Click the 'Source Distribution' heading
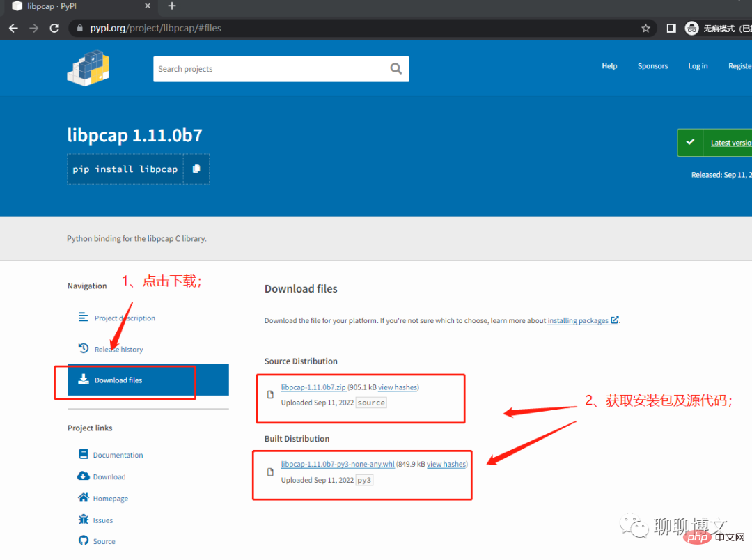This screenshot has height=560, width=752. 301,361
